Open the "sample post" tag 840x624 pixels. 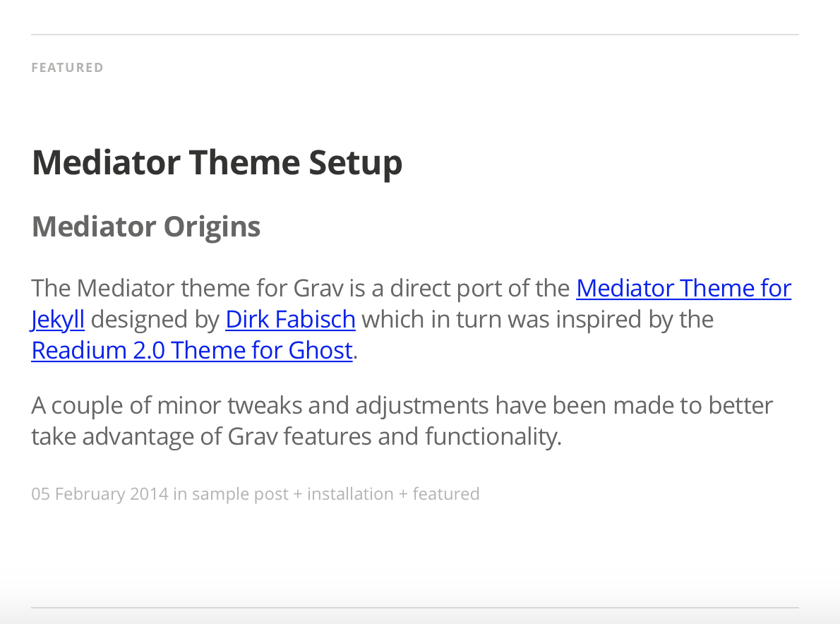[x=240, y=493]
